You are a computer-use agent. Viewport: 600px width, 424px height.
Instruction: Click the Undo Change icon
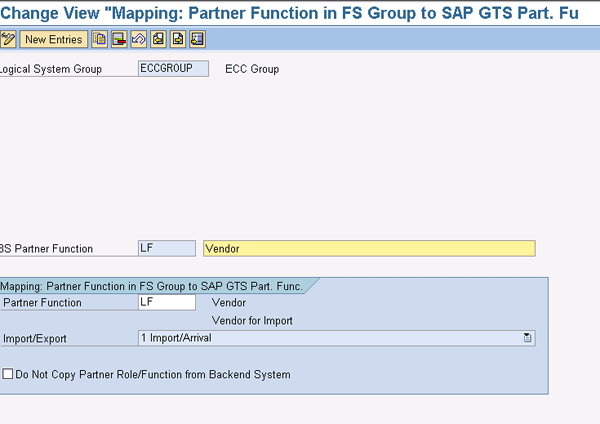click(139, 39)
